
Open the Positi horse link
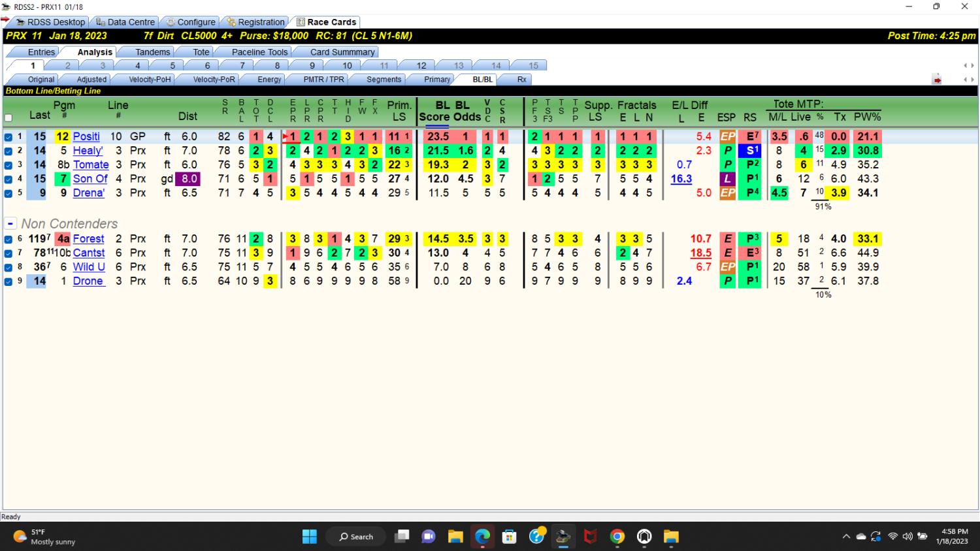coord(86,136)
